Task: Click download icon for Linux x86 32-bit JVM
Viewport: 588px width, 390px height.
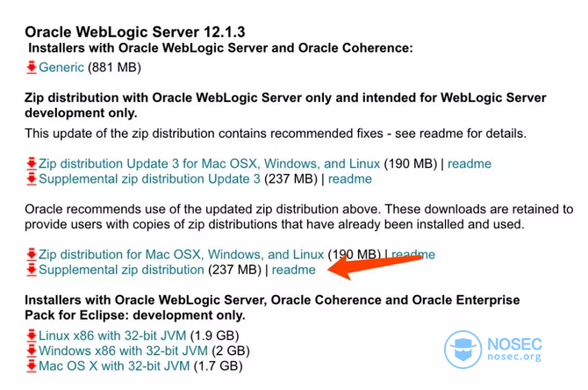Action: (32, 336)
